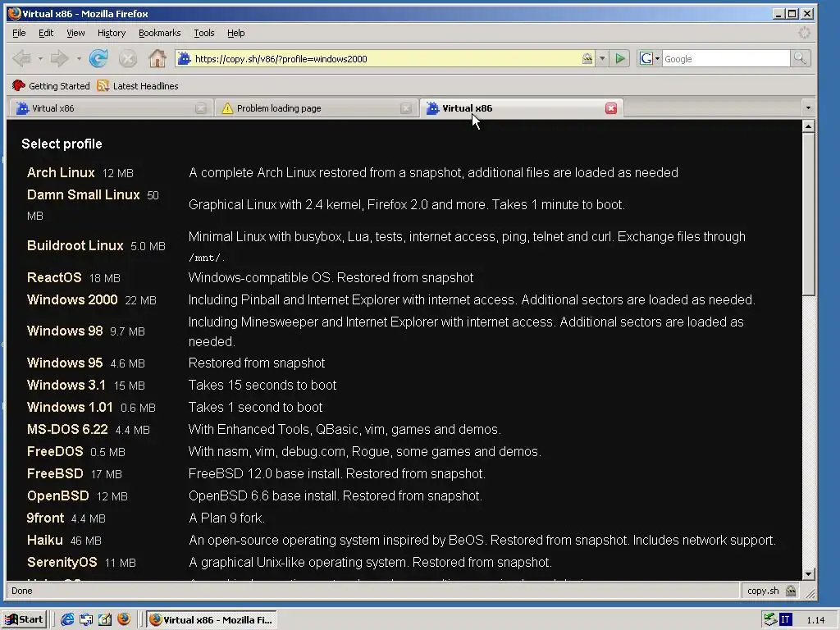Click the vertical scrollbar thumb
The width and height of the screenshot is (840, 630).
click(x=808, y=214)
